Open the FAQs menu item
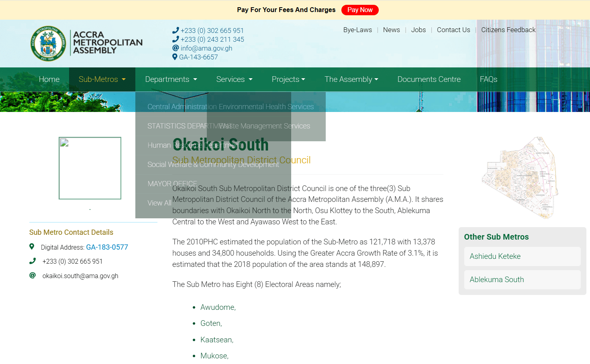The width and height of the screenshot is (590, 364). point(488,79)
